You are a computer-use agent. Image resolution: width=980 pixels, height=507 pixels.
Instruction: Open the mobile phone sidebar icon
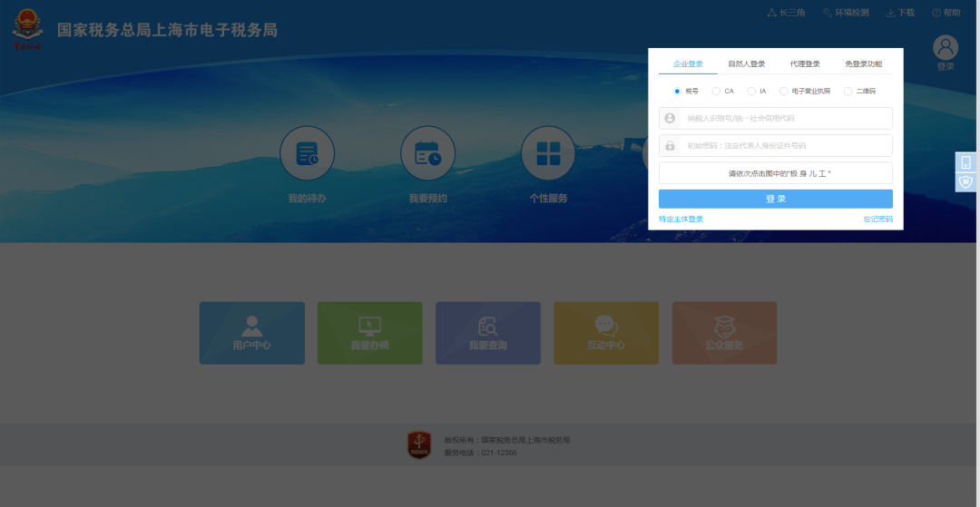[x=966, y=162]
